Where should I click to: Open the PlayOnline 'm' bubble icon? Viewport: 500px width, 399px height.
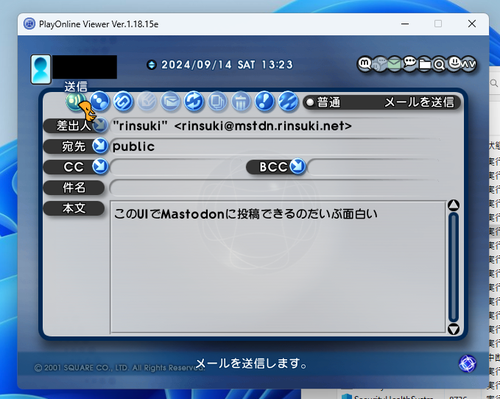coord(365,63)
